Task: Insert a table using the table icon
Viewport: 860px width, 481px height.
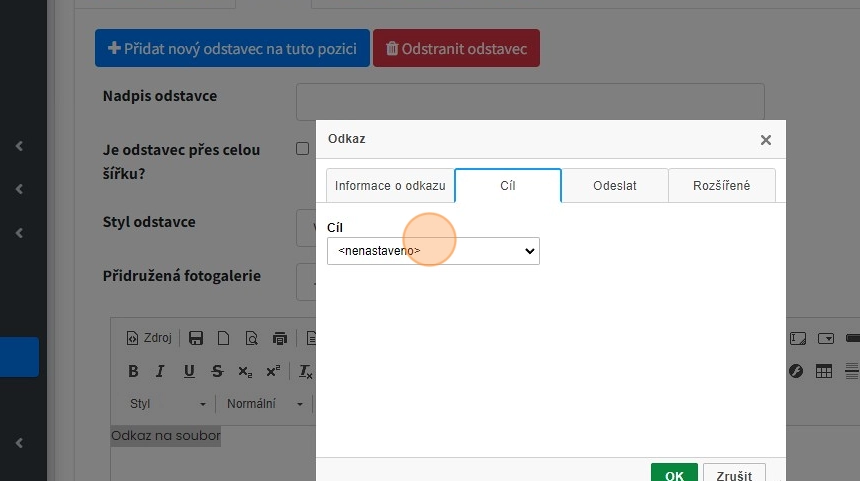Action: [824, 371]
